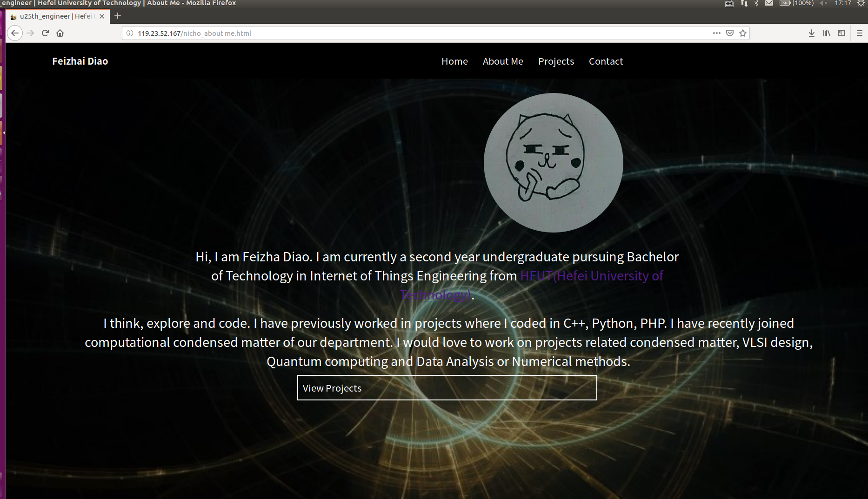Open the Library bookshelf icon

click(x=827, y=33)
